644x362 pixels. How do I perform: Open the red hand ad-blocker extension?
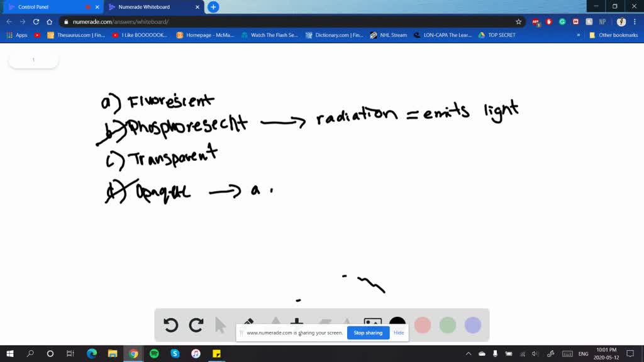coord(548,22)
